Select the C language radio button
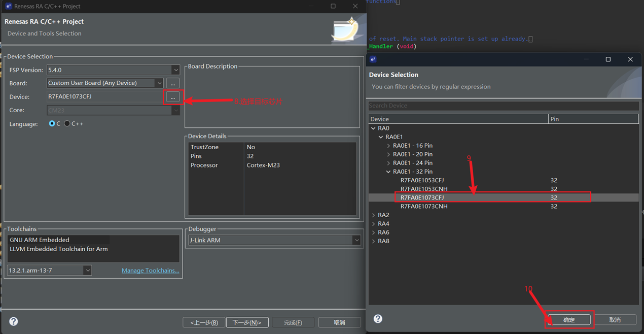The width and height of the screenshot is (644, 334). pyautogui.click(x=52, y=124)
